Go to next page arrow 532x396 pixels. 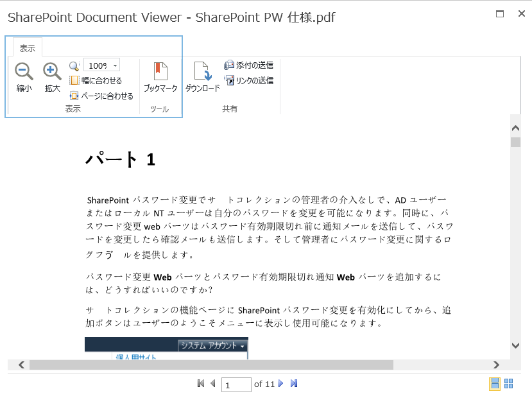coord(280,383)
